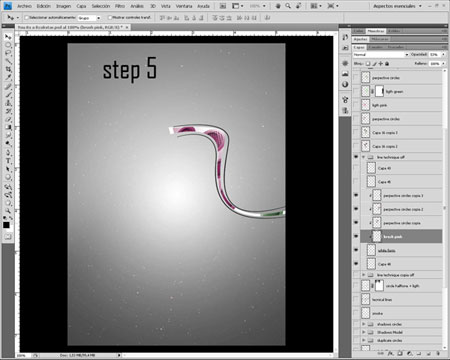Hide the perspective circles copia 2 layer
Image resolution: width=450 pixels, height=360 pixels.
[356, 209]
